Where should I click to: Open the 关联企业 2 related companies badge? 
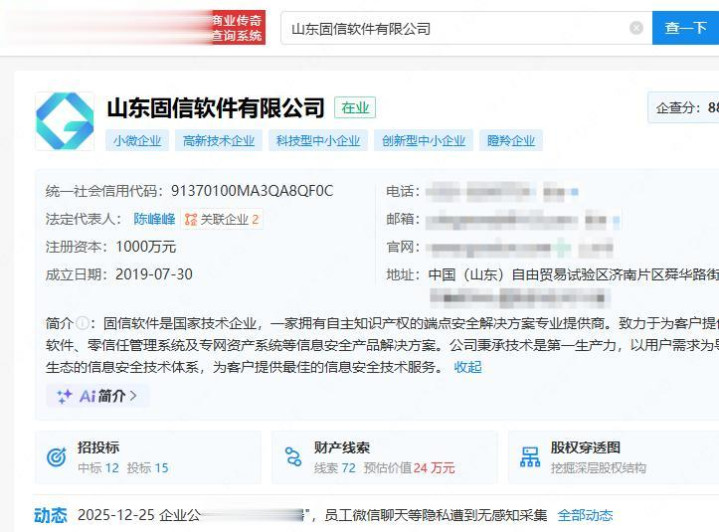point(222,219)
